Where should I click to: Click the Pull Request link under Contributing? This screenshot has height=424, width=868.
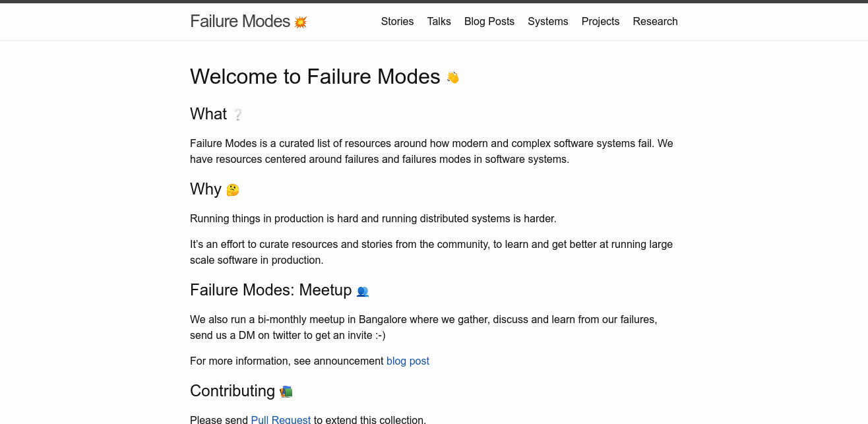click(281, 419)
